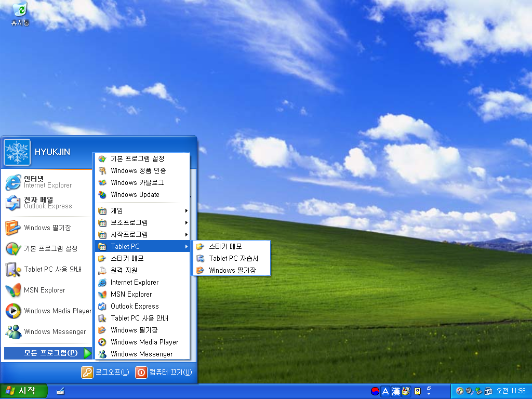Open Windows Media Player in All Programs list

pyautogui.click(x=142, y=342)
